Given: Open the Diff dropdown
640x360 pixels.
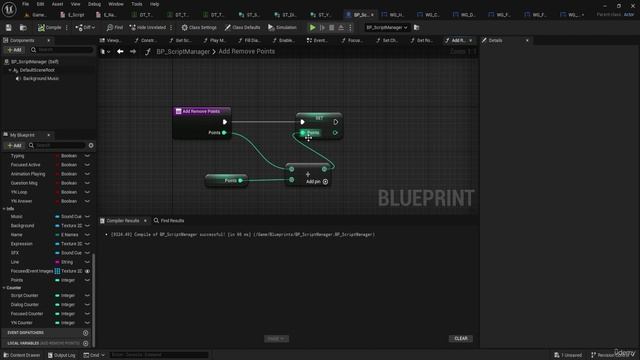Looking at the screenshot, I should [85, 28].
